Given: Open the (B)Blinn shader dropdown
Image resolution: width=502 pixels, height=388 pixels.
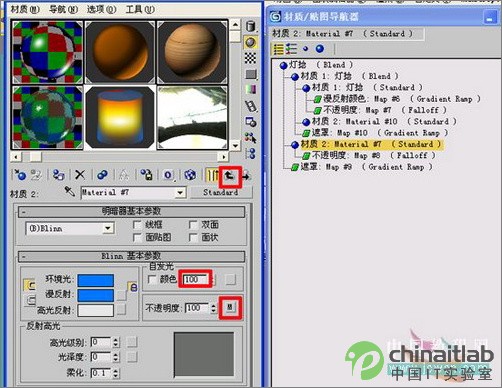Looking at the screenshot, I should pos(108,229).
